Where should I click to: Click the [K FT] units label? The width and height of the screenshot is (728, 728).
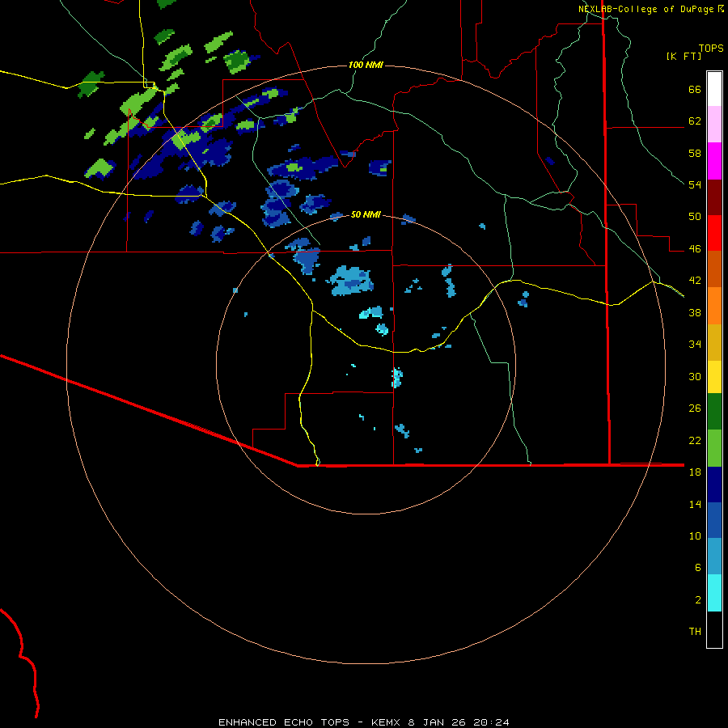tap(684, 57)
